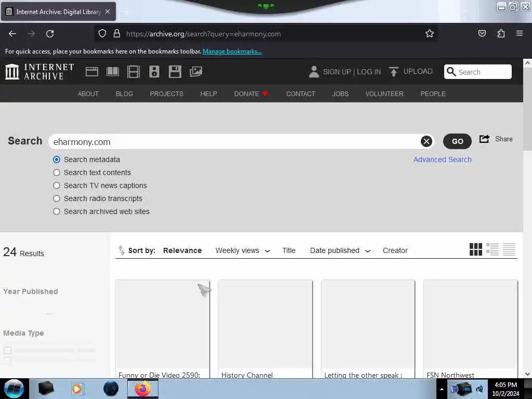Switch to tile grid view
Image resolution: width=532 pixels, height=399 pixels.
coord(476,249)
